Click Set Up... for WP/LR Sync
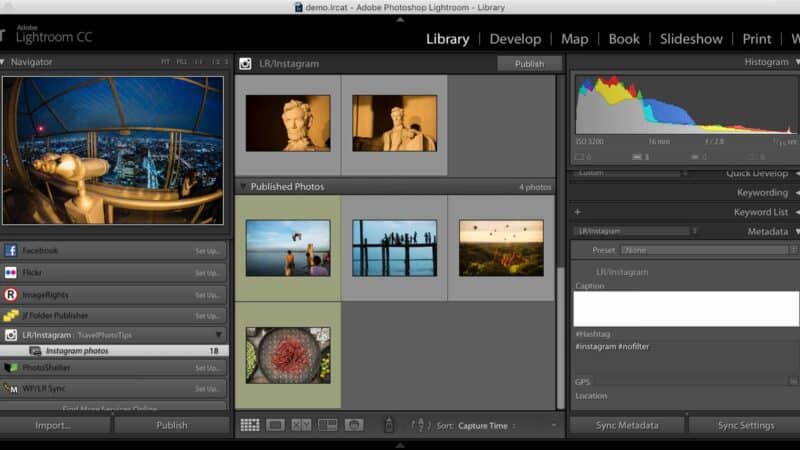 207,389
